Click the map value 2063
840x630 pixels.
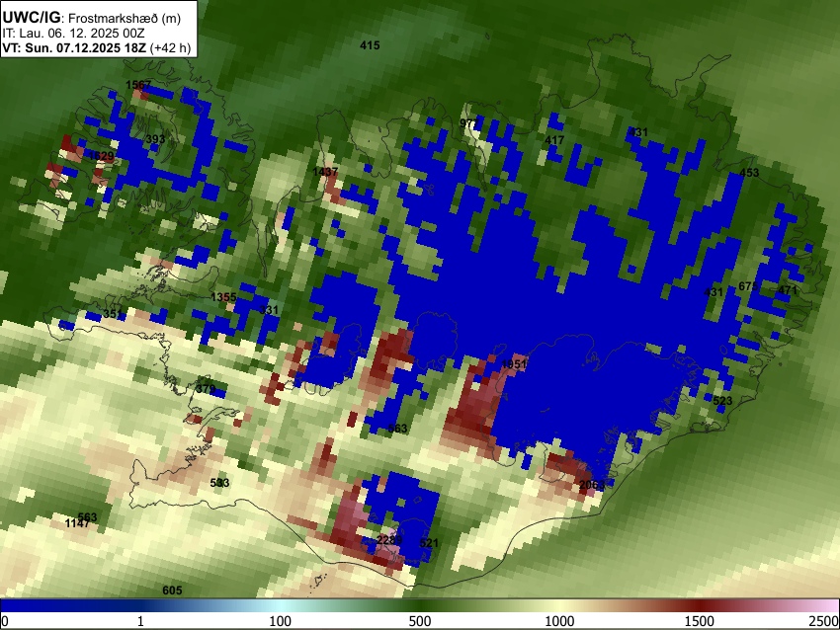point(592,485)
